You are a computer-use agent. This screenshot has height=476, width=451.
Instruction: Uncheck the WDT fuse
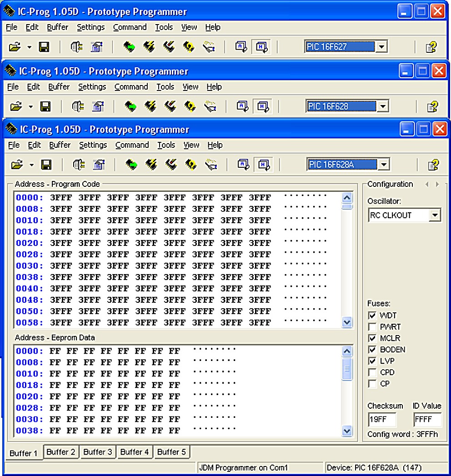372,316
